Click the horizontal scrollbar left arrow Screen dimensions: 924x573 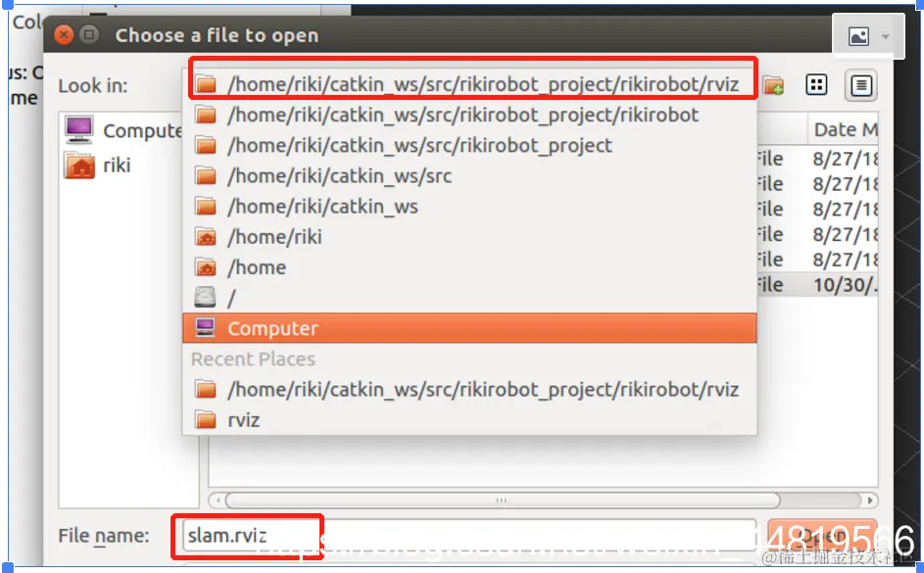coord(219,501)
